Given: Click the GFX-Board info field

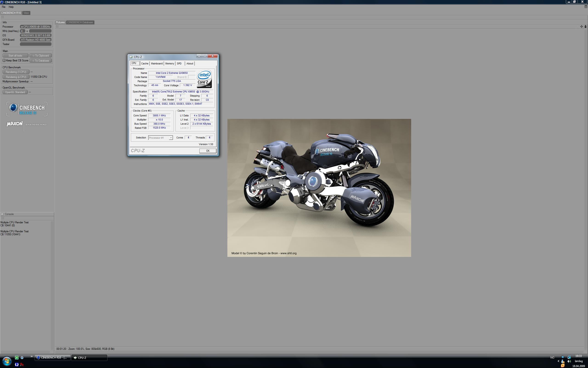Looking at the screenshot, I should click(x=36, y=40).
